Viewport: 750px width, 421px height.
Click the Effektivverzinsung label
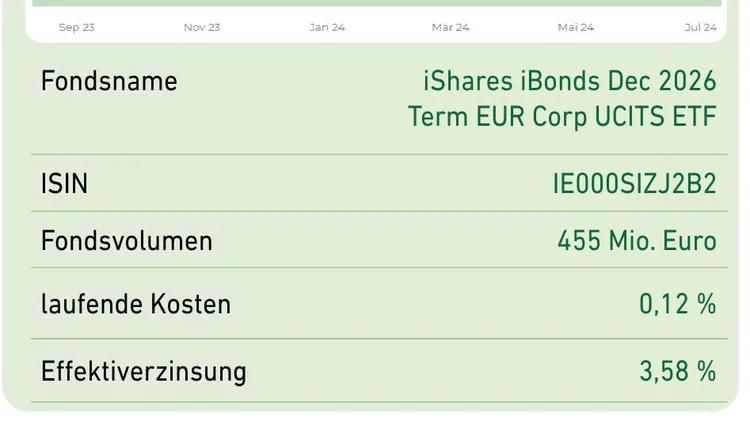point(143,372)
